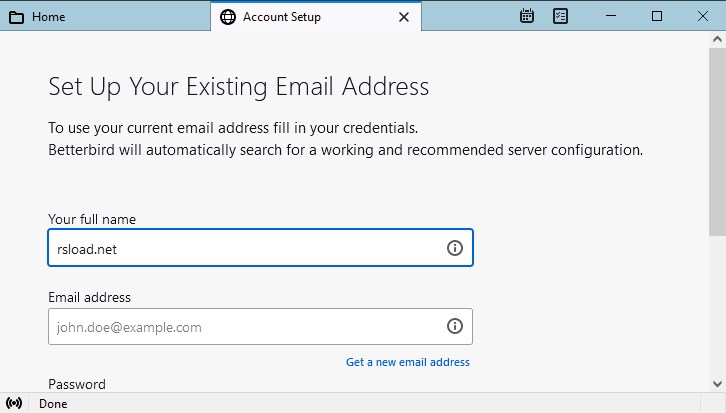Close the Account Setup tab
The width and height of the screenshot is (726, 413).
click(404, 17)
